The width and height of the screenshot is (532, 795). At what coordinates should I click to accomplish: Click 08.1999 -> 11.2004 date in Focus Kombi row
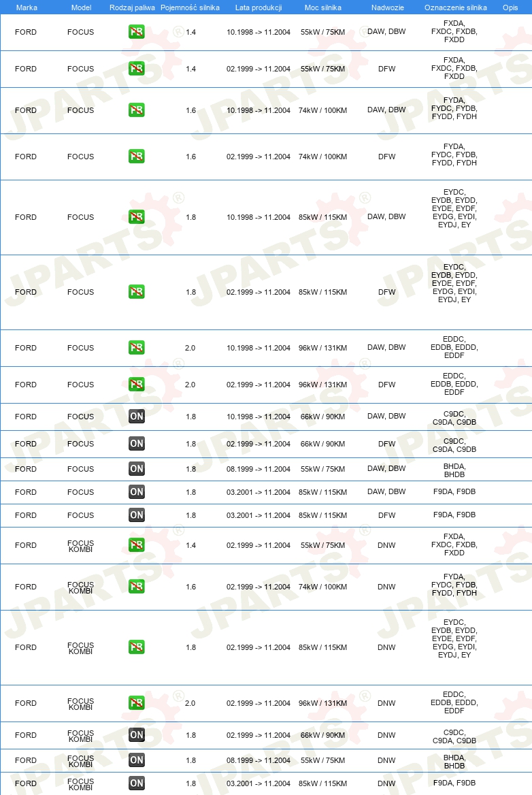click(259, 760)
